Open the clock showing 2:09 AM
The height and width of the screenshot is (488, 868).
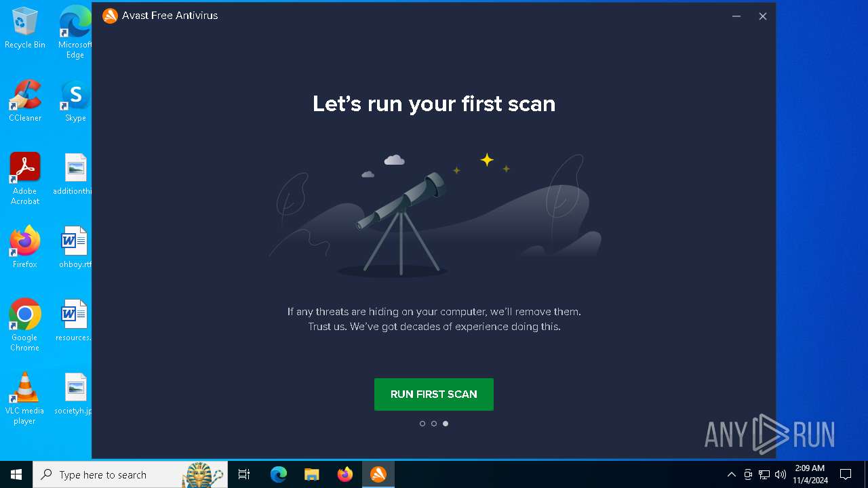(810, 474)
